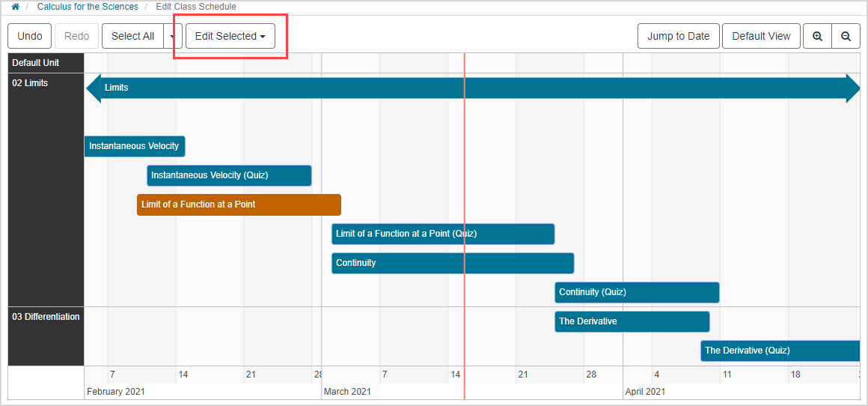Screen dimensions: 868x406
Task: Reset with the Default View button
Action: coord(761,36)
